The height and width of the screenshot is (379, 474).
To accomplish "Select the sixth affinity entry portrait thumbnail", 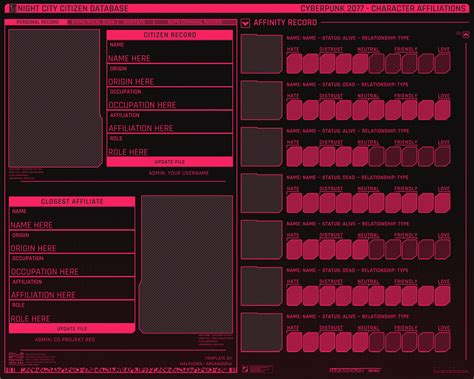I will (262, 286).
